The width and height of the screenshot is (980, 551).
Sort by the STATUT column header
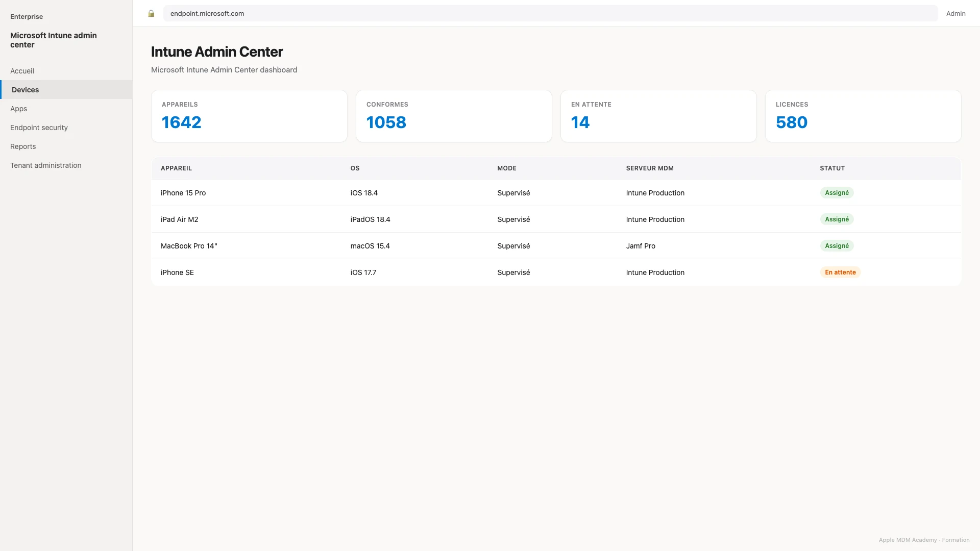coord(832,168)
